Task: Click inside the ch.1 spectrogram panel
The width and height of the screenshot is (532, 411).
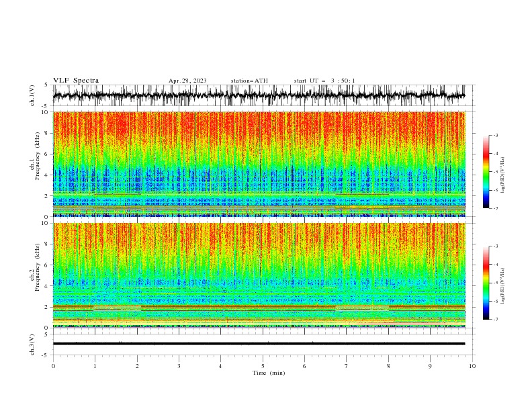Action: click(x=259, y=164)
